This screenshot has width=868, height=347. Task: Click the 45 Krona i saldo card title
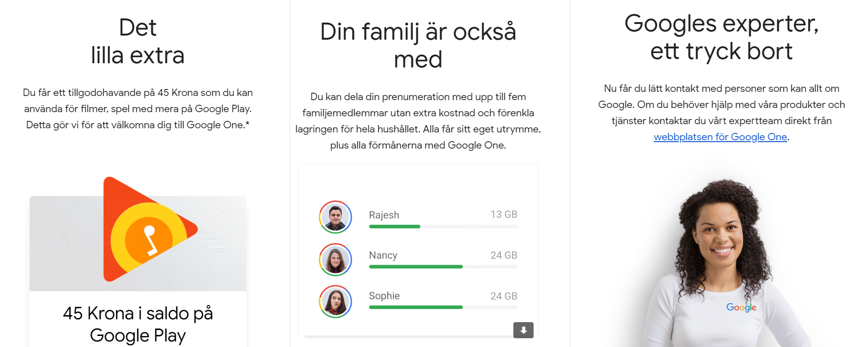click(138, 324)
